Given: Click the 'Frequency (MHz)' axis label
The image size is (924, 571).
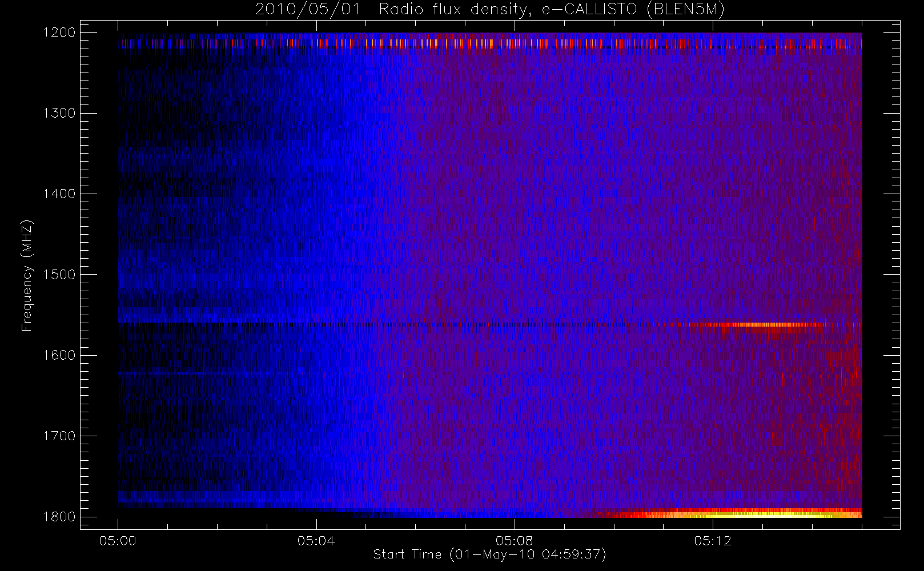Looking at the screenshot, I should pos(26,275).
